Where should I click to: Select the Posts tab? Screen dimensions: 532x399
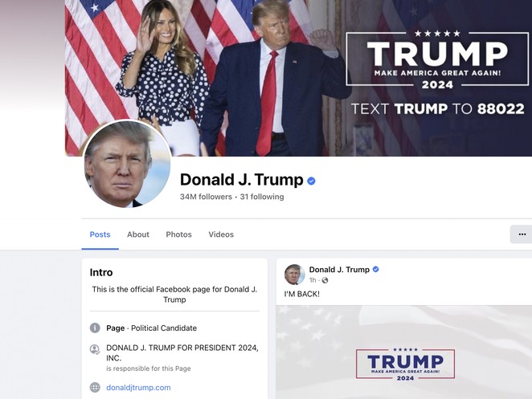pyautogui.click(x=100, y=234)
